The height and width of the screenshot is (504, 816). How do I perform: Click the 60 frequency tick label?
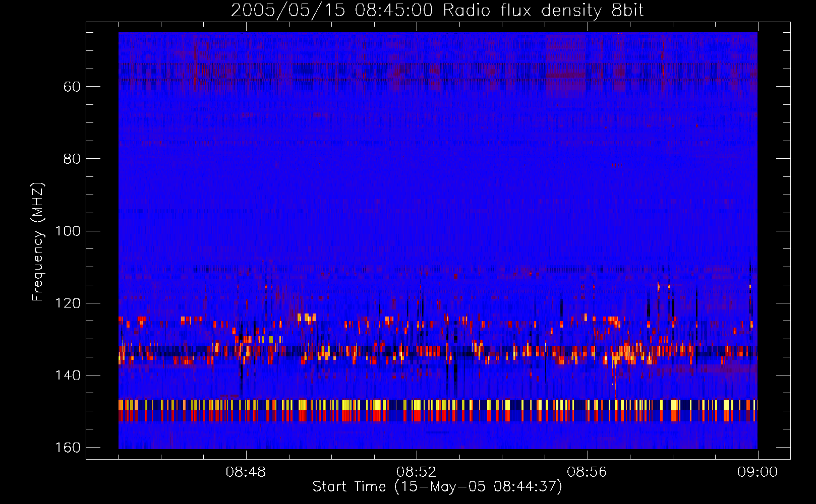click(x=72, y=87)
